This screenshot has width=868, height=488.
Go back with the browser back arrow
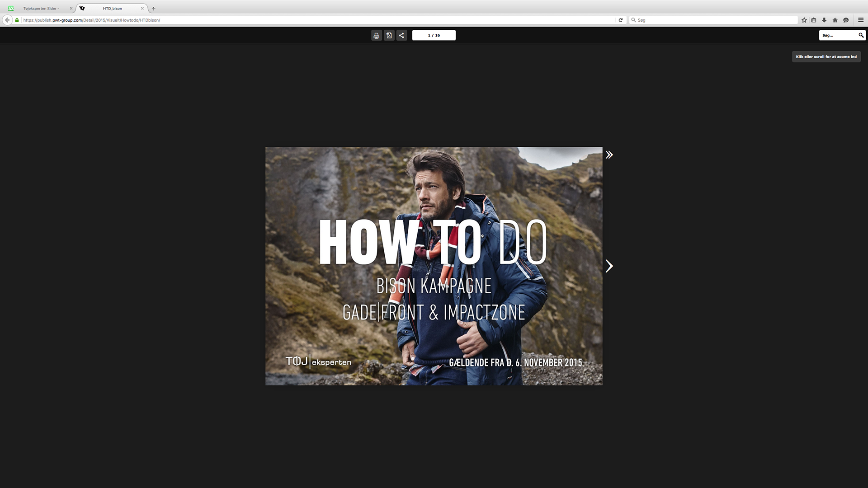point(7,20)
